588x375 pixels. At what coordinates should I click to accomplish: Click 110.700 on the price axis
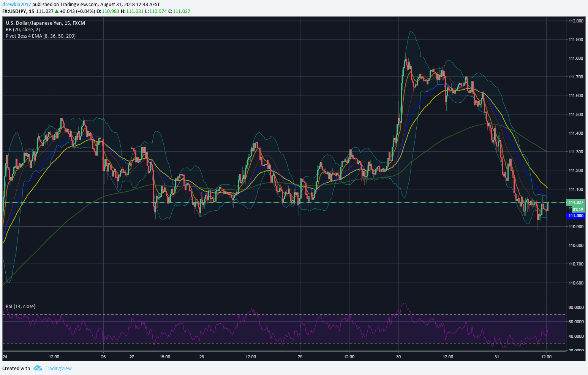coord(576,264)
